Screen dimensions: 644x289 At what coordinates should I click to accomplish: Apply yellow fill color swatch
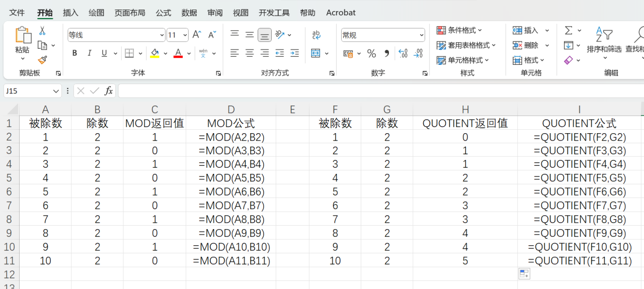point(154,53)
